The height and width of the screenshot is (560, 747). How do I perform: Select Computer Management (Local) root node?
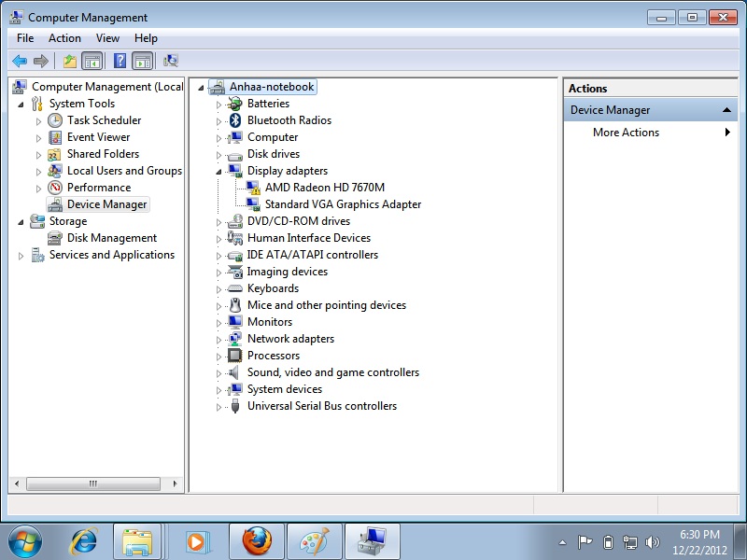click(x=107, y=87)
